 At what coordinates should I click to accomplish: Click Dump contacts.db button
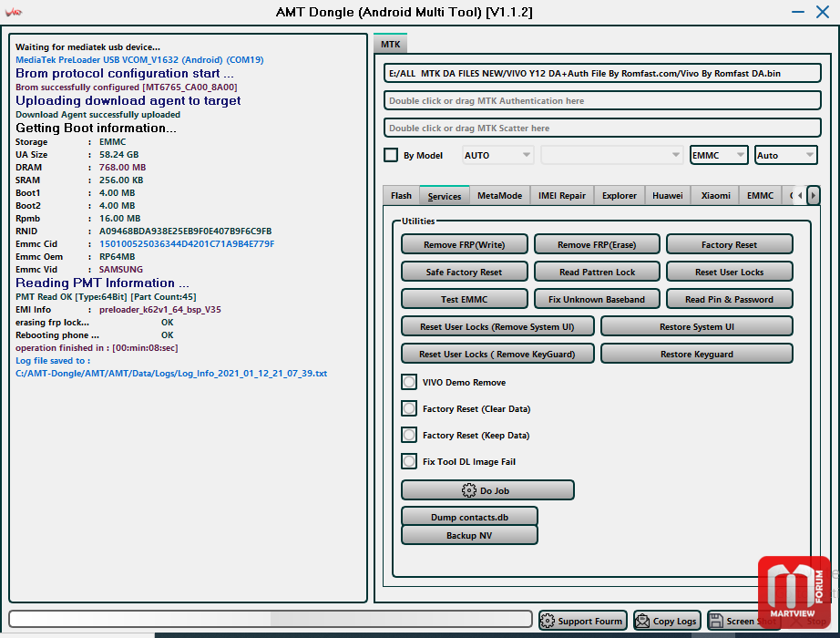(469, 517)
